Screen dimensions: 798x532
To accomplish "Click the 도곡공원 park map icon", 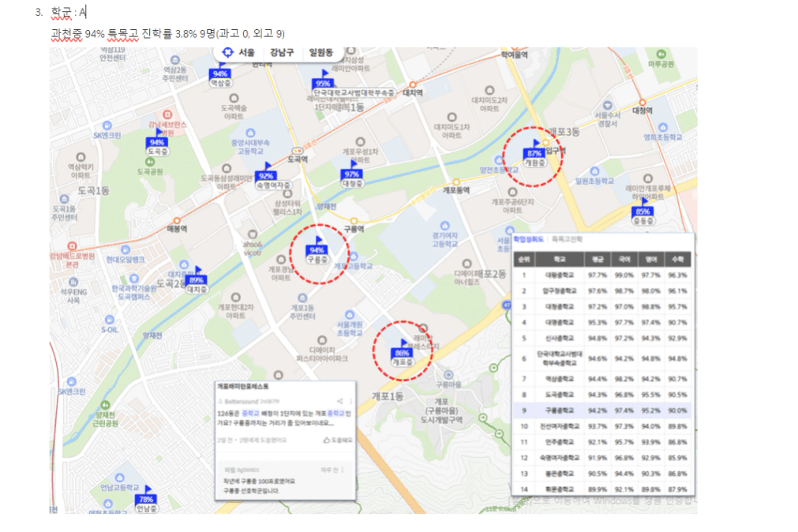I will pyautogui.click(x=150, y=162).
